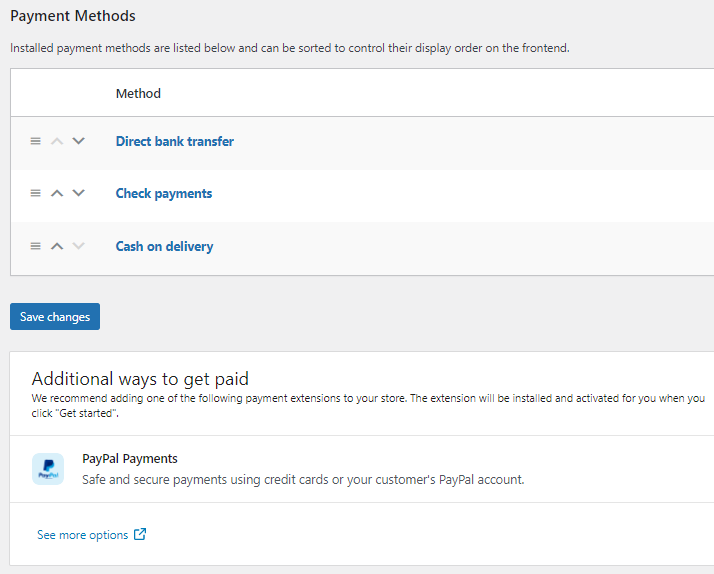Move Cash on delivery up one position
This screenshot has height=574, width=714.
[57, 246]
